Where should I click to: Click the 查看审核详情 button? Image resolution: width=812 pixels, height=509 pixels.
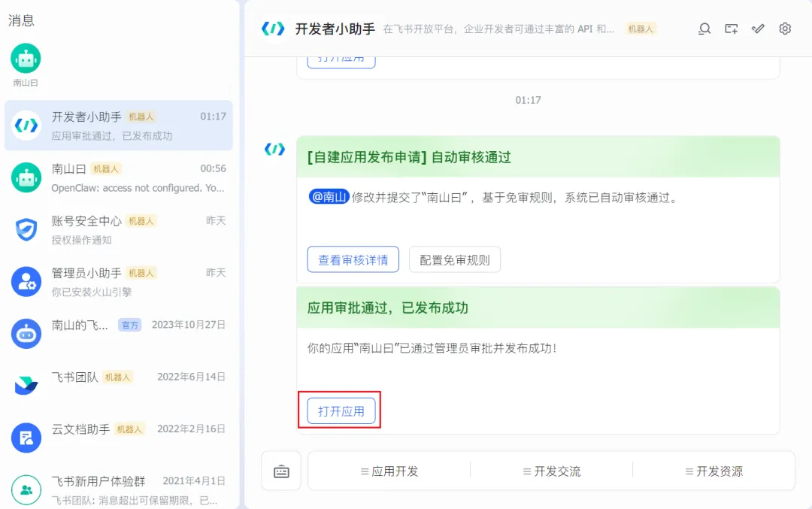[x=353, y=259]
